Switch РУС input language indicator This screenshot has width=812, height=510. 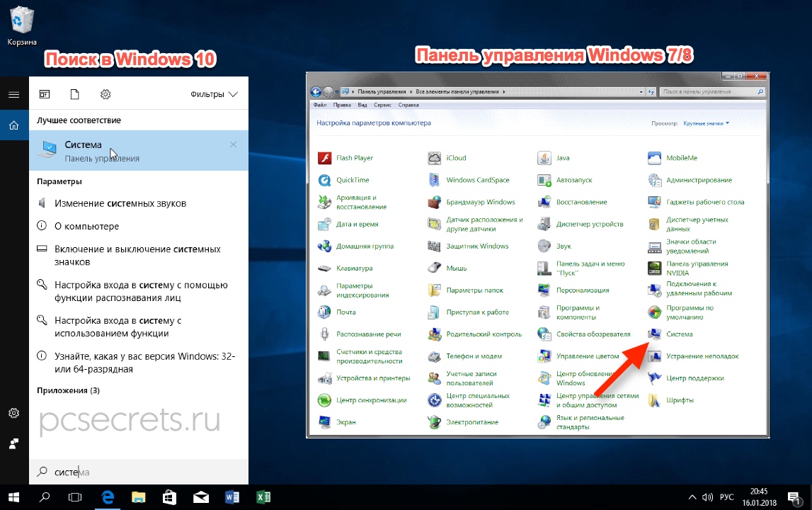tap(726, 497)
